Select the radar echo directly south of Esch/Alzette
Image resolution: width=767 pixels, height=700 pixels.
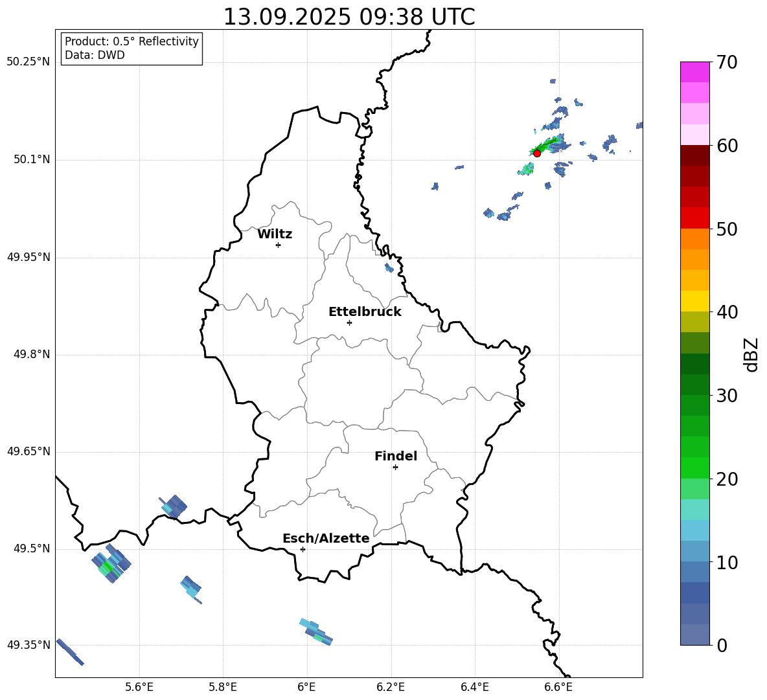click(316, 631)
